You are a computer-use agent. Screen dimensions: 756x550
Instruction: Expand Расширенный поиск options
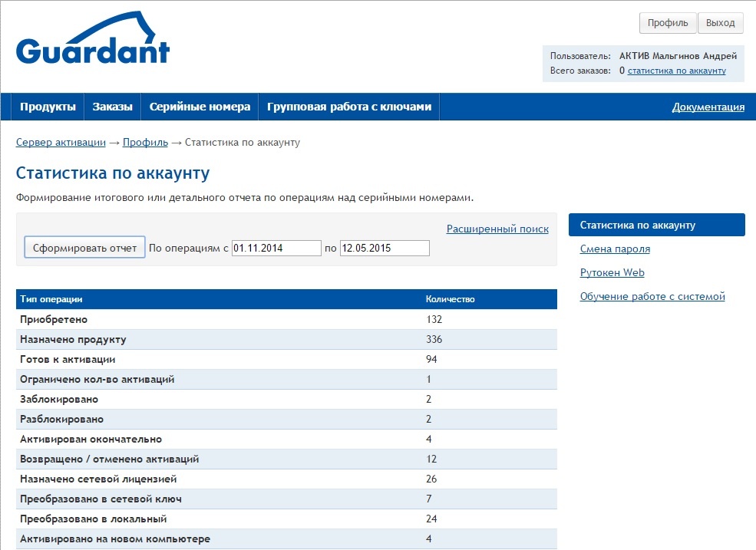pos(497,229)
